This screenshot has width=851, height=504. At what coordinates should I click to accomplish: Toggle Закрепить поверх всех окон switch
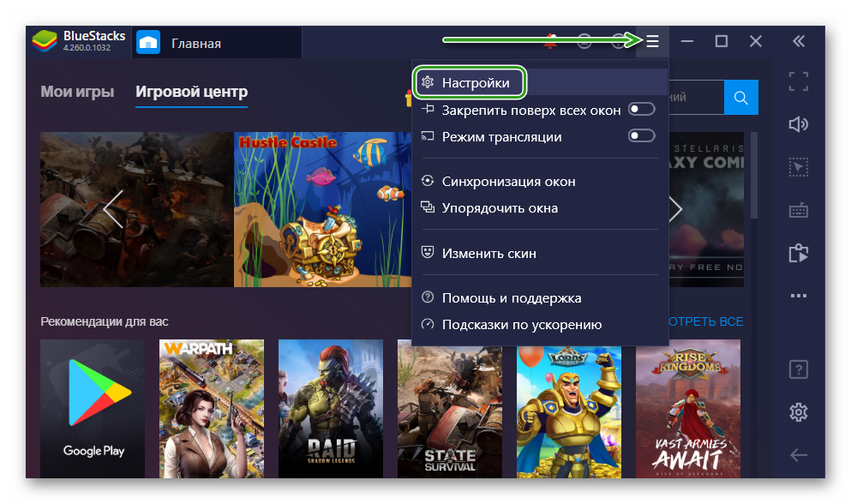coord(642,109)
